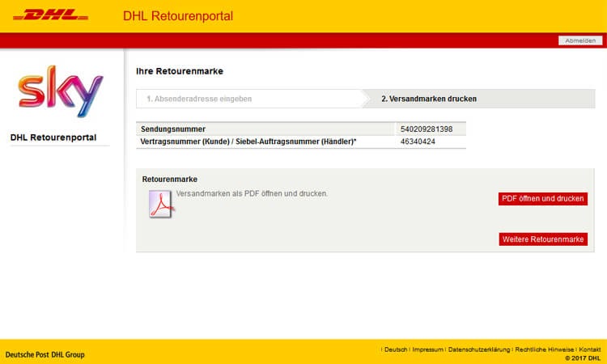This screenshot has height=364, width=607.
Task: Go to step 1 Absenderadresse eingeben
Action: tap(199, 99)
